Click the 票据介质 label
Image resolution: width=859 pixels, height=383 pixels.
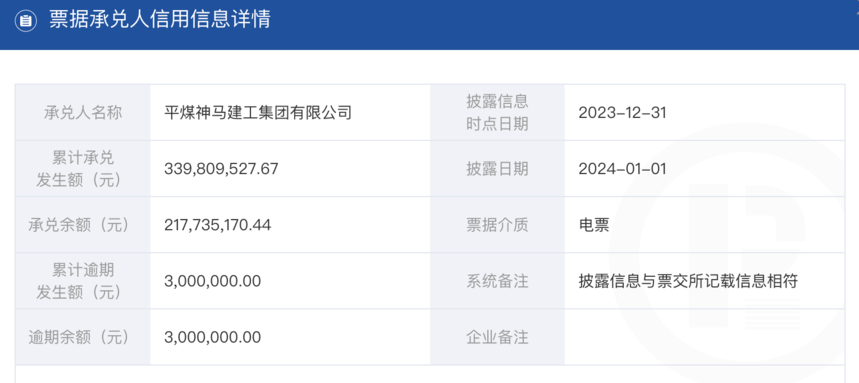[497, 225]
